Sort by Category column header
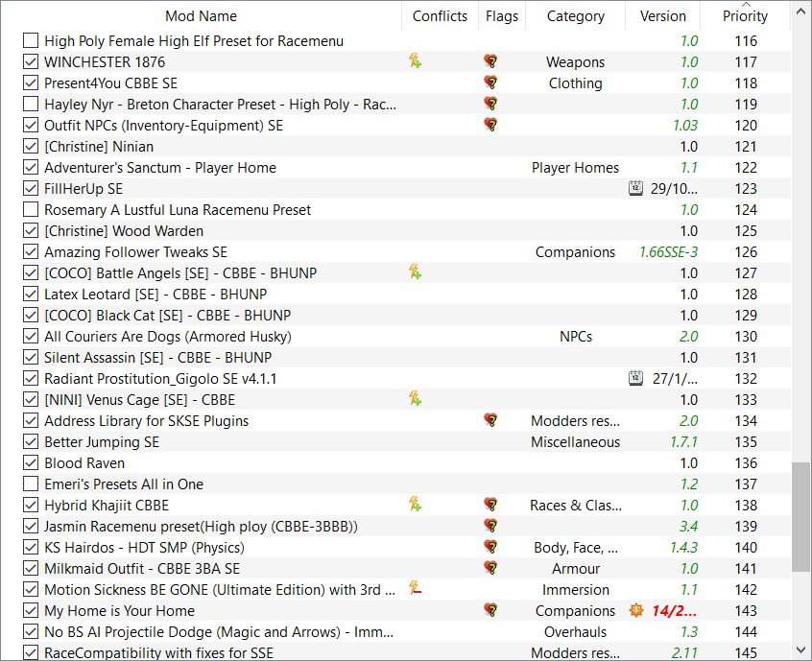The width and height of the screenshot is (812, 661). point(575,16)
